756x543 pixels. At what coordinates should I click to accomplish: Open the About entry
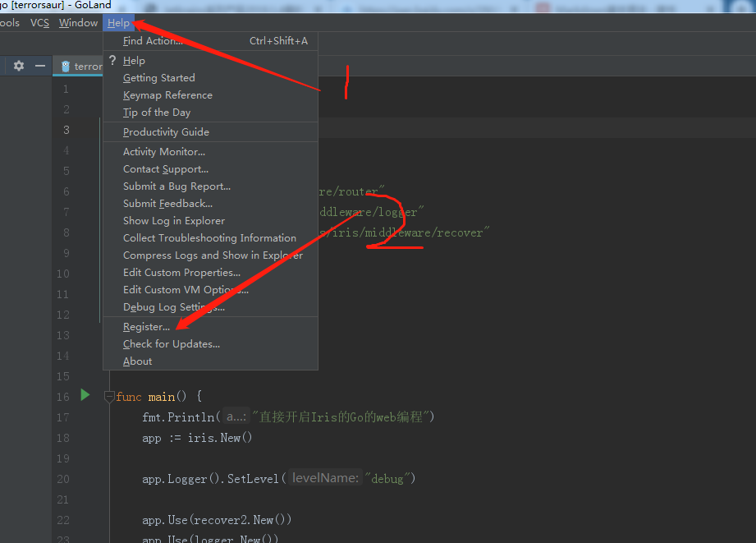[210, 361]
